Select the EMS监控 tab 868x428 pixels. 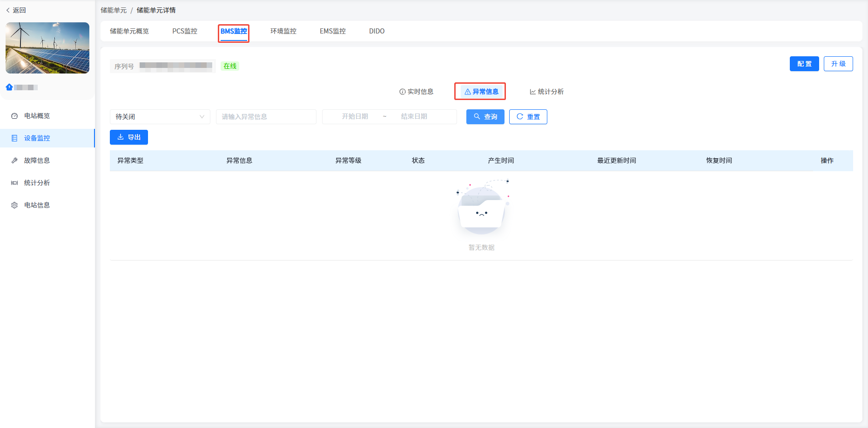[332, 31]
